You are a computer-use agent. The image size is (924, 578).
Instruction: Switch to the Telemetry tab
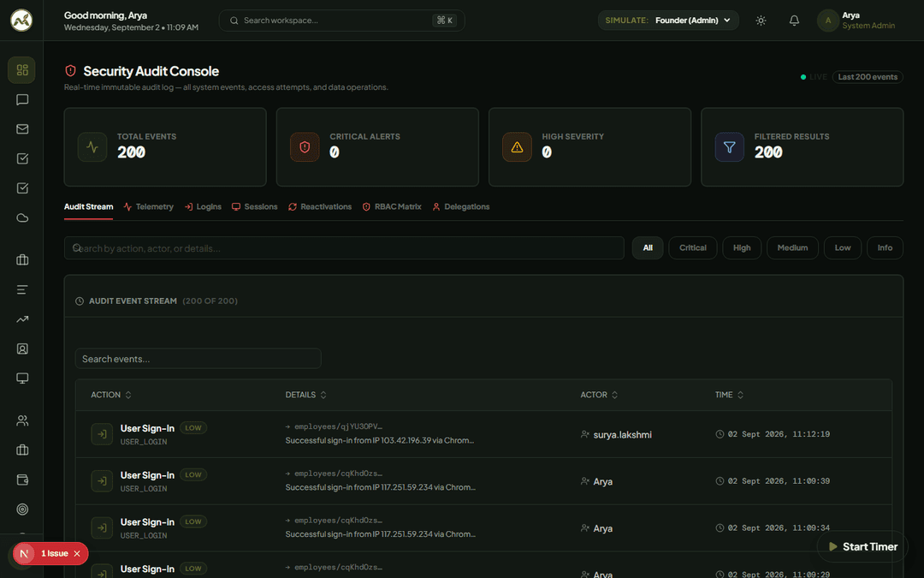click(x=149, y=207)
